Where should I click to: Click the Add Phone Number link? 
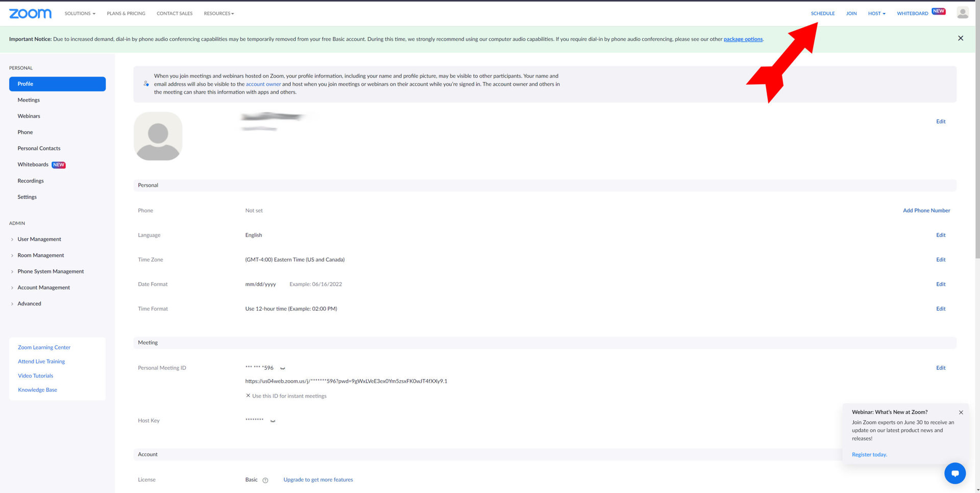click(926, 210)
